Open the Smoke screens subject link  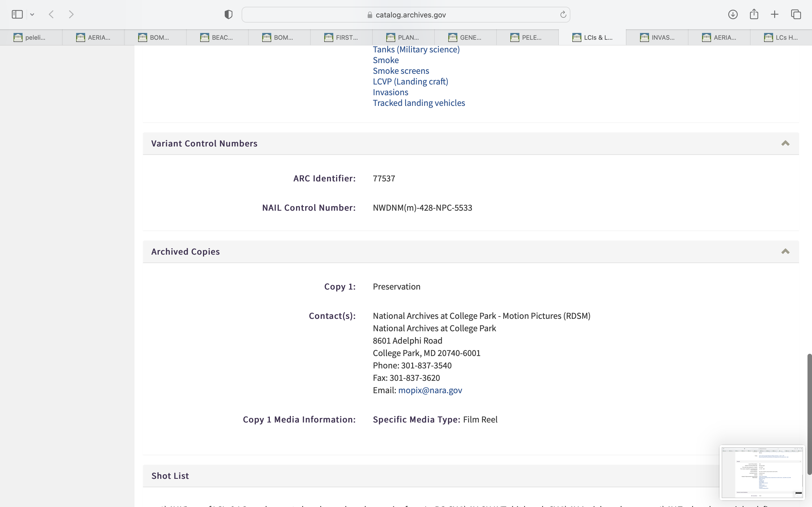pyautogui.click(x=401, y=71)
